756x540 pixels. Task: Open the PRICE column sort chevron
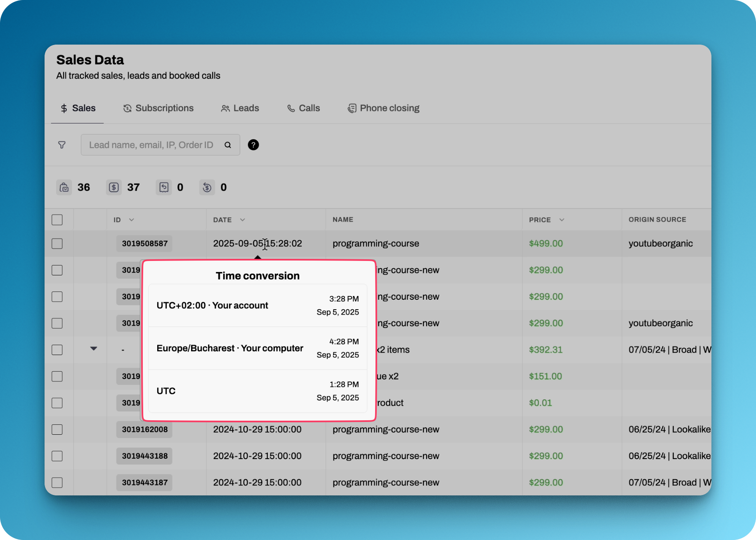[x=562, y=220]
